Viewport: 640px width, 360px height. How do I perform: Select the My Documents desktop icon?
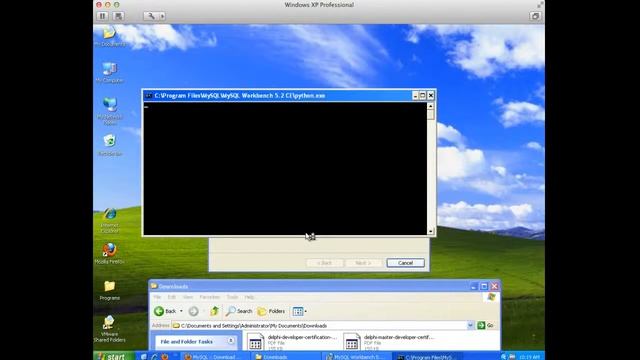click(109, 36)
